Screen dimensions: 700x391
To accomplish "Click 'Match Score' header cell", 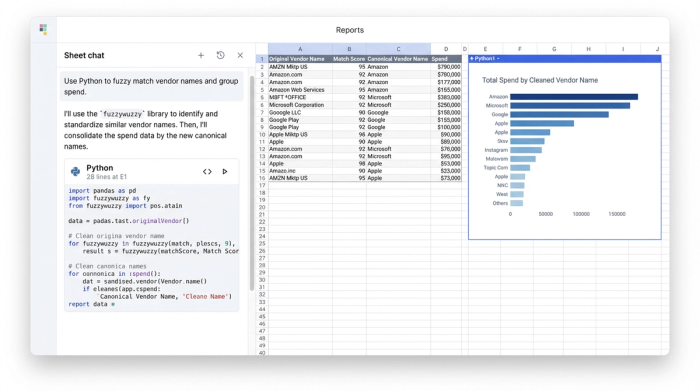I will (349, 59).
